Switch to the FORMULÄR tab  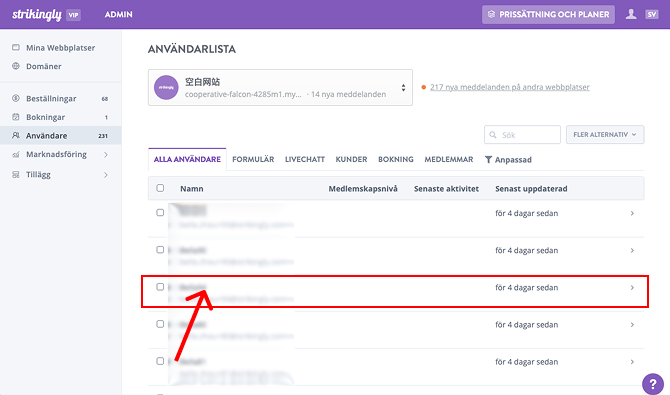tap(253, 159)
